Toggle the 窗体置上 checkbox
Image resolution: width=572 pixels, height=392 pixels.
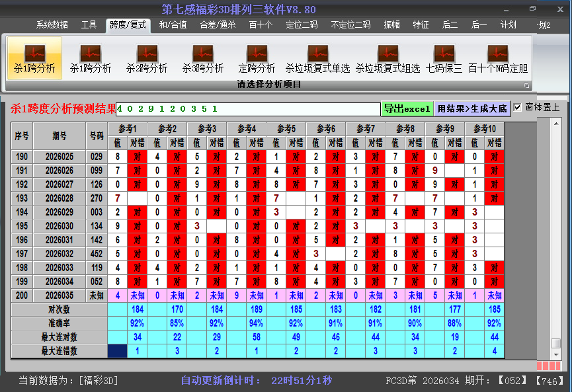click(x=518, y=107)
